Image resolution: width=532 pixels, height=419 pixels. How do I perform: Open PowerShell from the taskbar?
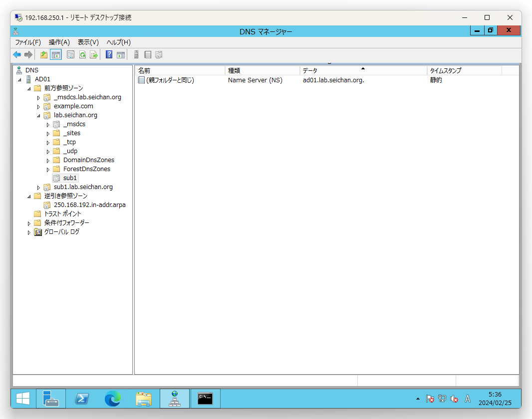(x=82, y=399)
